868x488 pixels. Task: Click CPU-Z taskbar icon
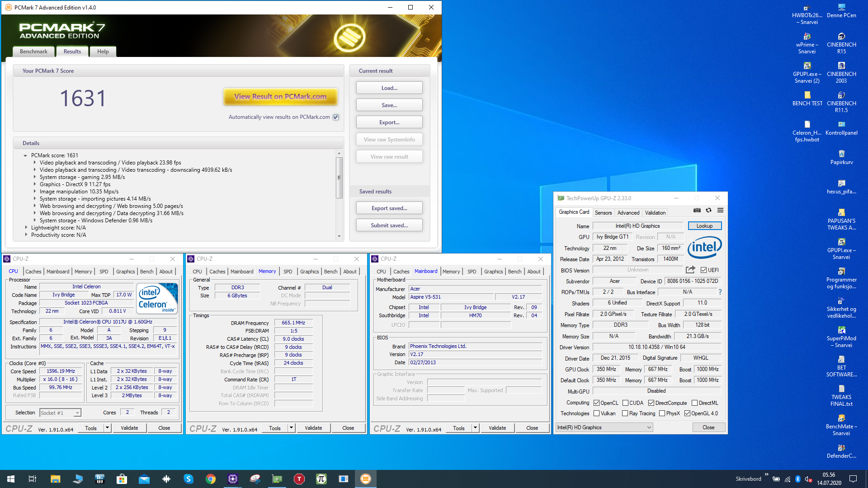click(233, 479)
